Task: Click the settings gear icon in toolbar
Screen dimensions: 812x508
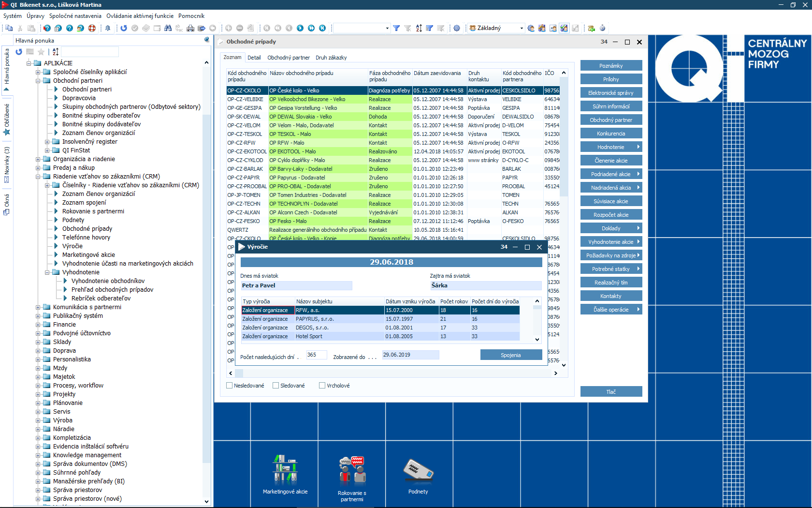Action: 457,28
